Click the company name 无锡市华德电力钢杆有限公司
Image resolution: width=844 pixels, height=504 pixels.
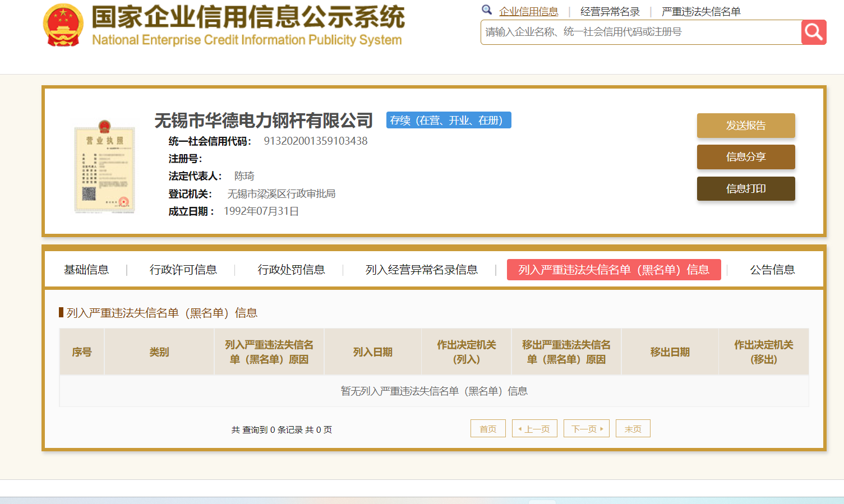264,120
